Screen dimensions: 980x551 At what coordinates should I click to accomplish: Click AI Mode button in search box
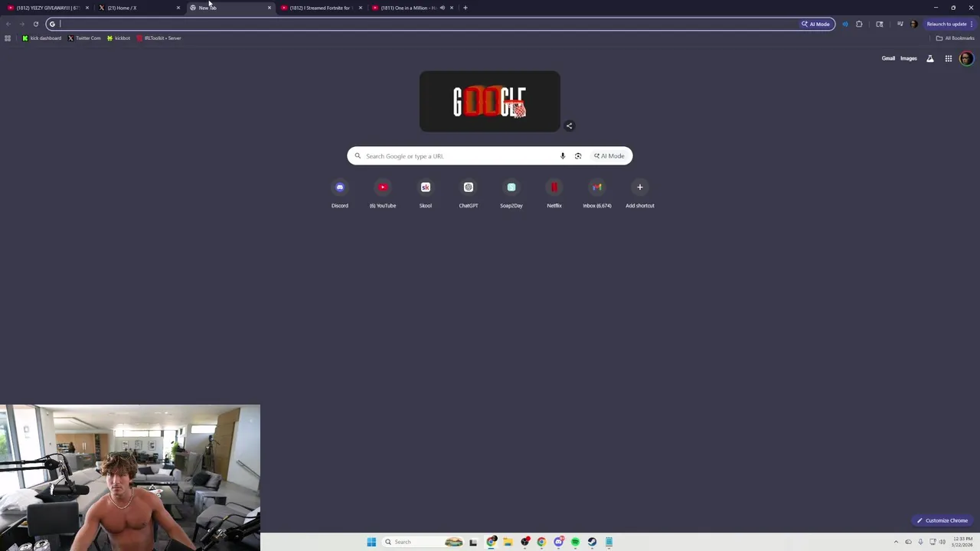click(x=609, y=156)
